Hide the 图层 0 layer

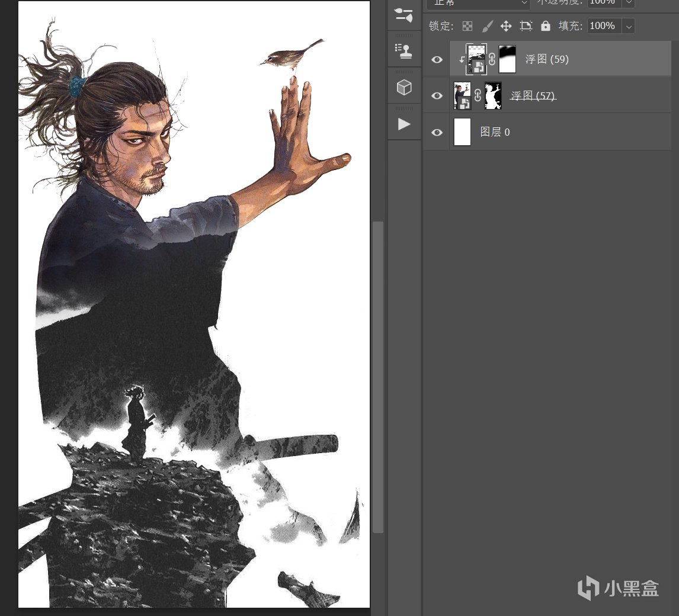[x=437, y=132]
